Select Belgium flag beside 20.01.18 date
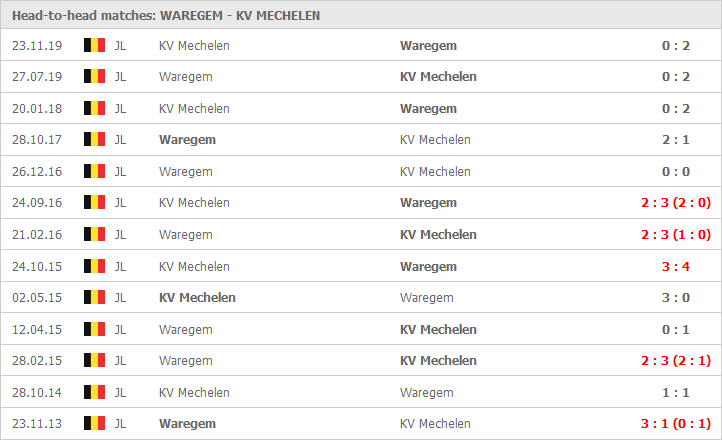 94,108
